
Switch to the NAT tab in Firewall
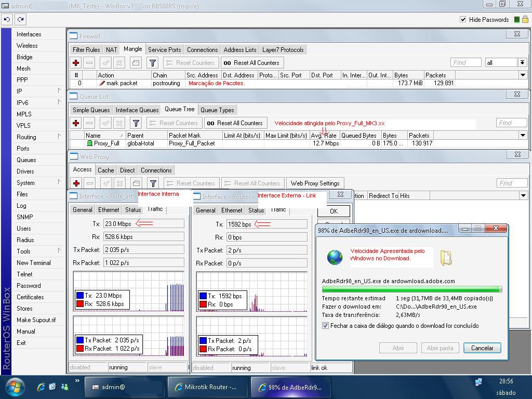click(x=112, y=50)
